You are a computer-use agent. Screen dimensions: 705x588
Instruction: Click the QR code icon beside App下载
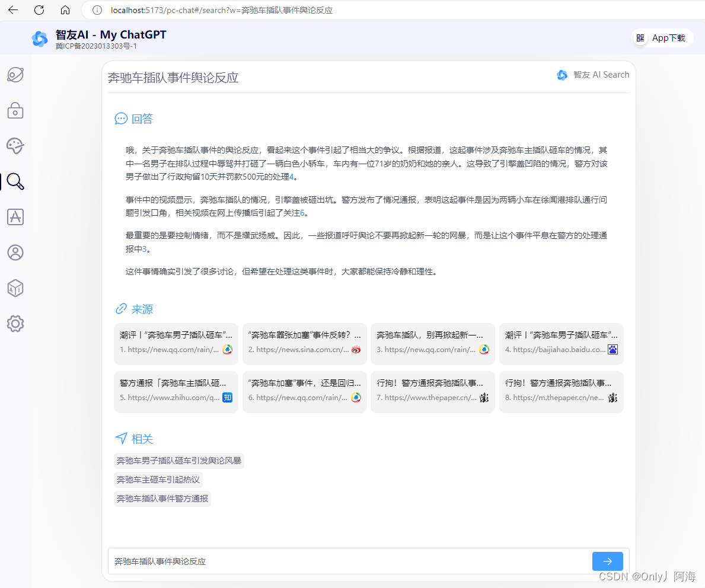(640, 38)
